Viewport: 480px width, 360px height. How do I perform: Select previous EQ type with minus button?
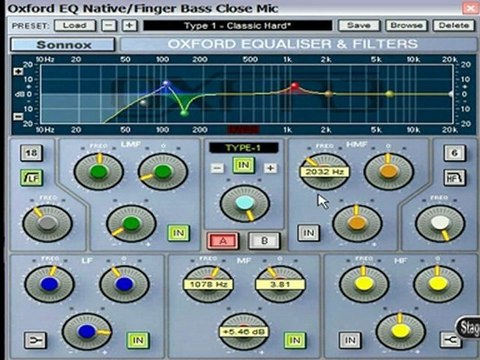click(217, 168)
